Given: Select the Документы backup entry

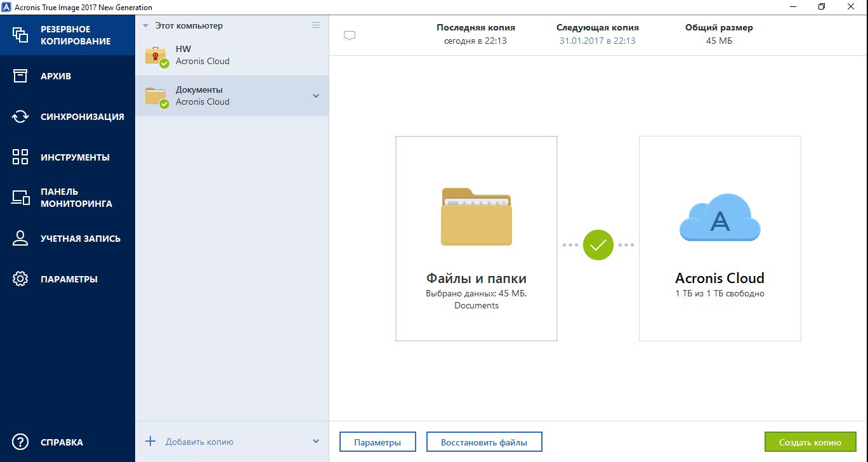Looking at the screenshot, I should (x=232, y=96).
